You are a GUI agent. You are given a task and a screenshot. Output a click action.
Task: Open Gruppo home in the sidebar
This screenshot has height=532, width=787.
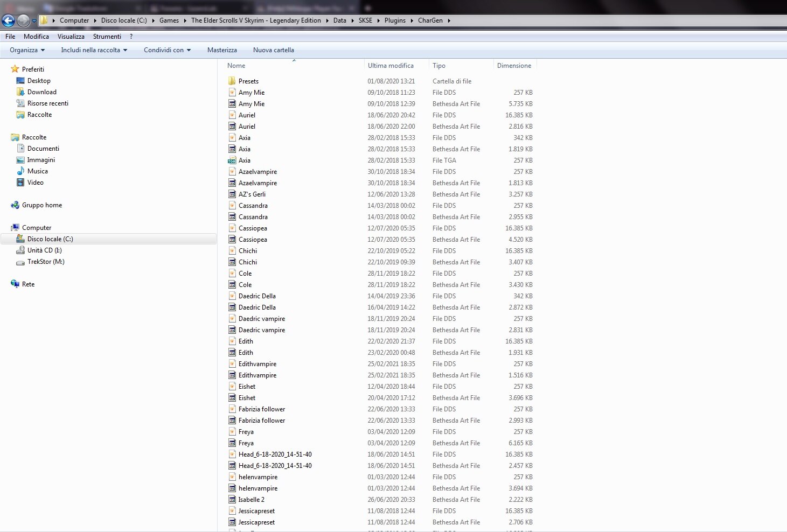pyautogui.click(x=41, y=205)
